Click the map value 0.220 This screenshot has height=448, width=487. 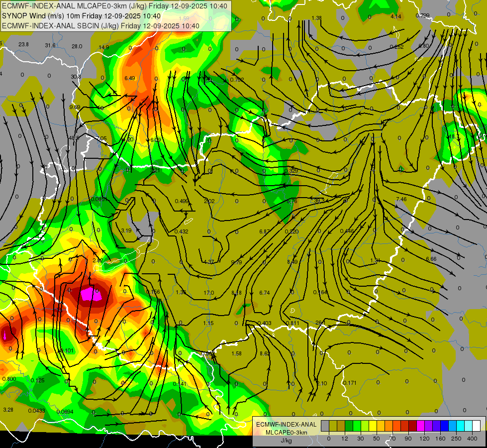point(292,231)
